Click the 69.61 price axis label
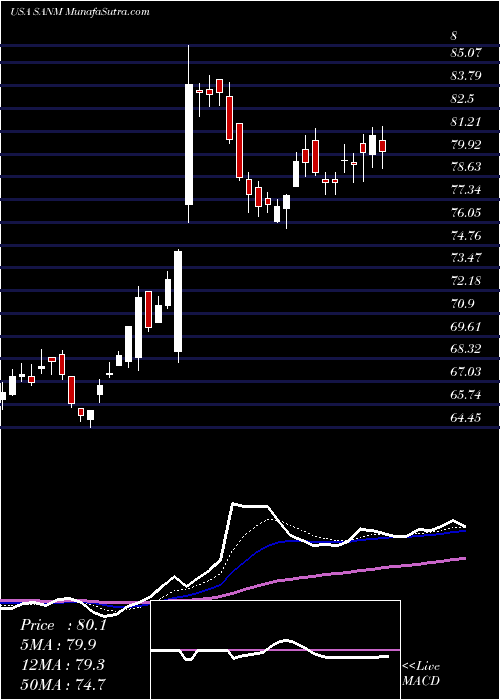This screenshot has height=700, width=500. (x=467, y=327)
